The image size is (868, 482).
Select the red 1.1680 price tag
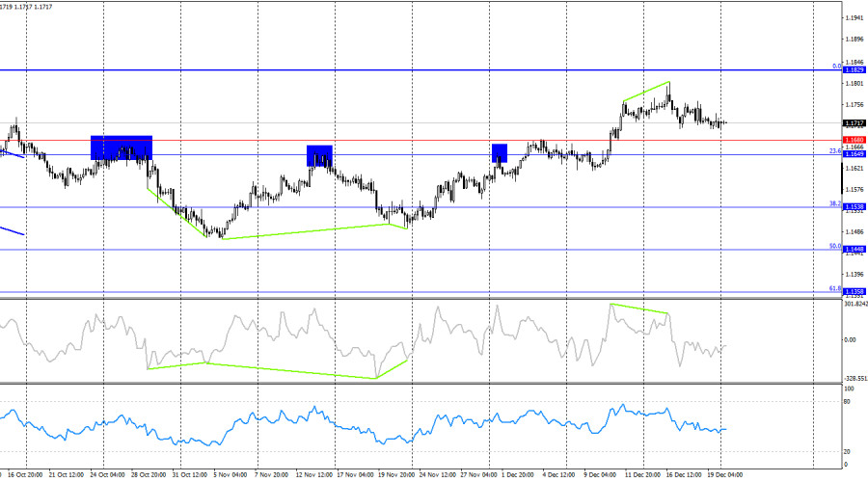(x=853, y=141)
